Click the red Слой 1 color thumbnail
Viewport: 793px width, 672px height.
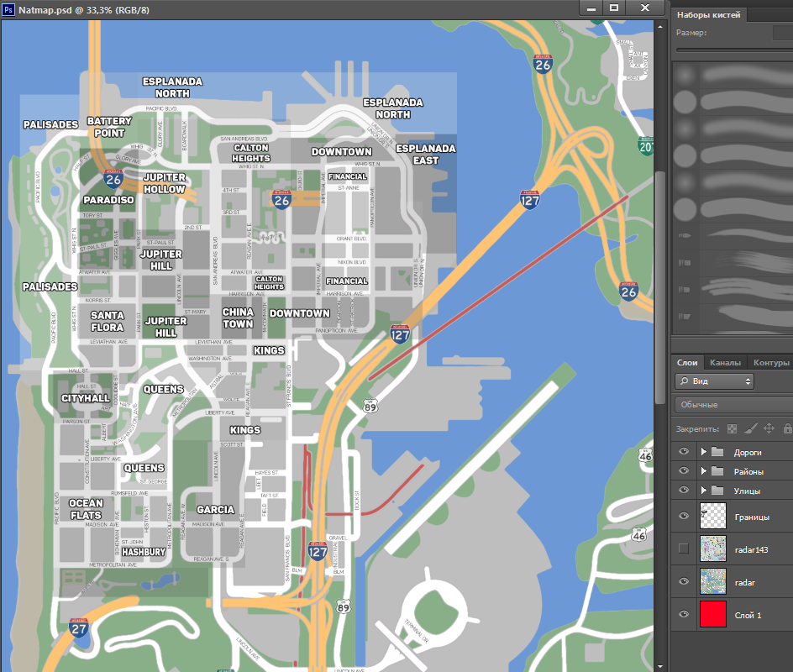(713, 614)
